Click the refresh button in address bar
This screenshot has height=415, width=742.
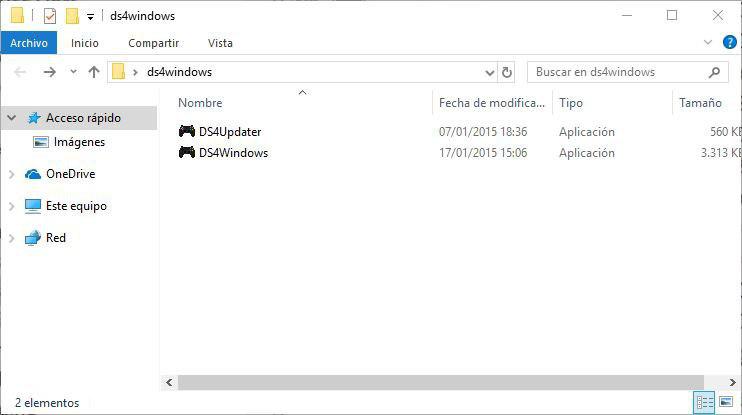point(507,72)
